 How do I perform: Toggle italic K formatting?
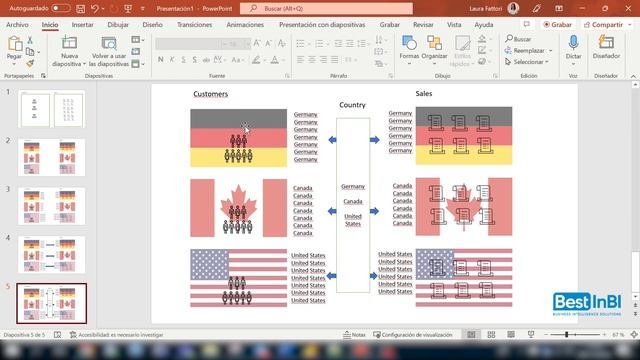(x=172, y=60)
